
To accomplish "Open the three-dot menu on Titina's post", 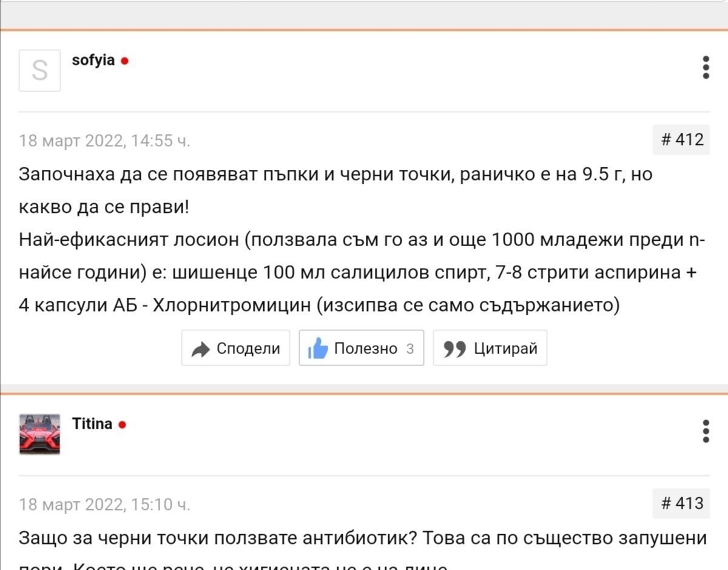I will point(706,431).
